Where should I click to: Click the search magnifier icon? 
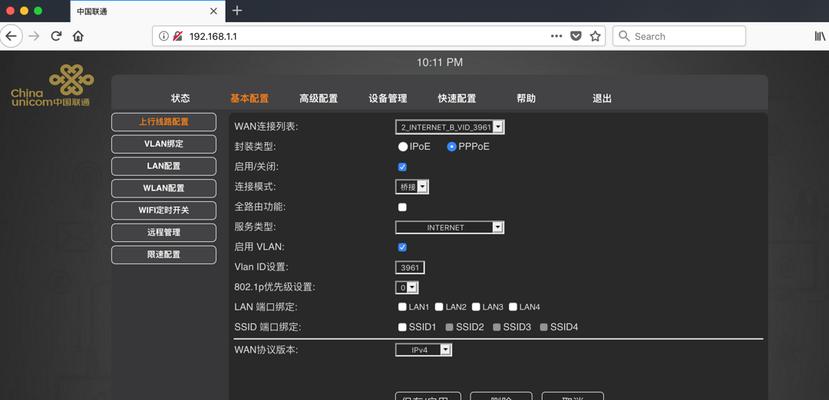(x=624, y=36)
